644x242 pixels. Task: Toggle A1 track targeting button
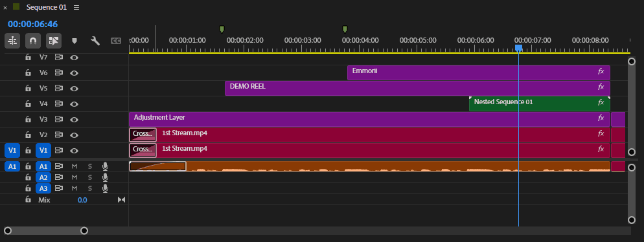click(x=43, y=166)
